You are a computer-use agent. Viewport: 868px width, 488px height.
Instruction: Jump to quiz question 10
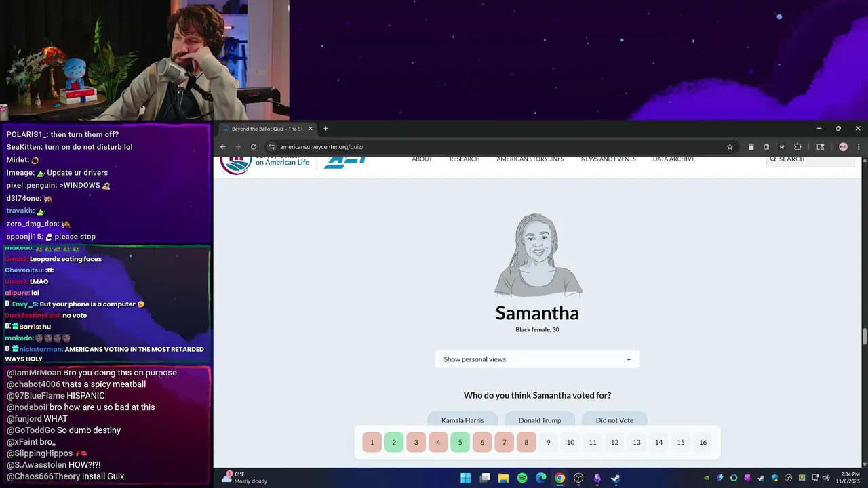tap(570, 443)
